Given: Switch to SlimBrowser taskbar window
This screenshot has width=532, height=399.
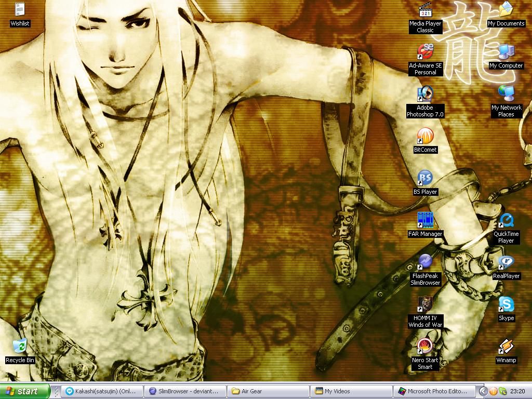Looking at the screenshot, I should tap(185, 391).
